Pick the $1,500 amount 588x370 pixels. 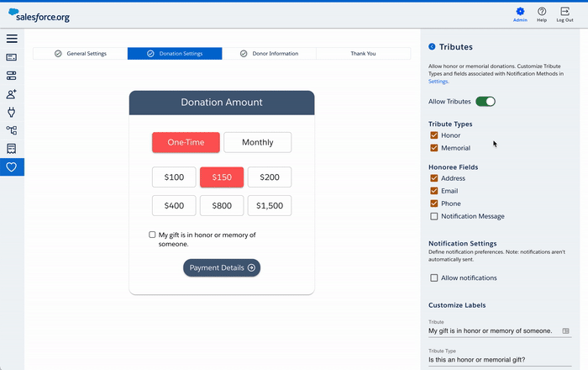pos(270,206)
